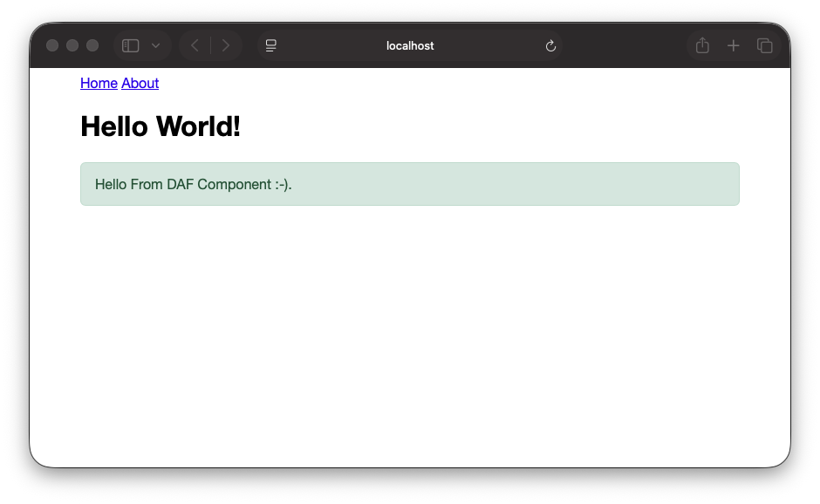Open the page settings icon near address bar
Screen dimensions: 820x504
coord(270,45)
